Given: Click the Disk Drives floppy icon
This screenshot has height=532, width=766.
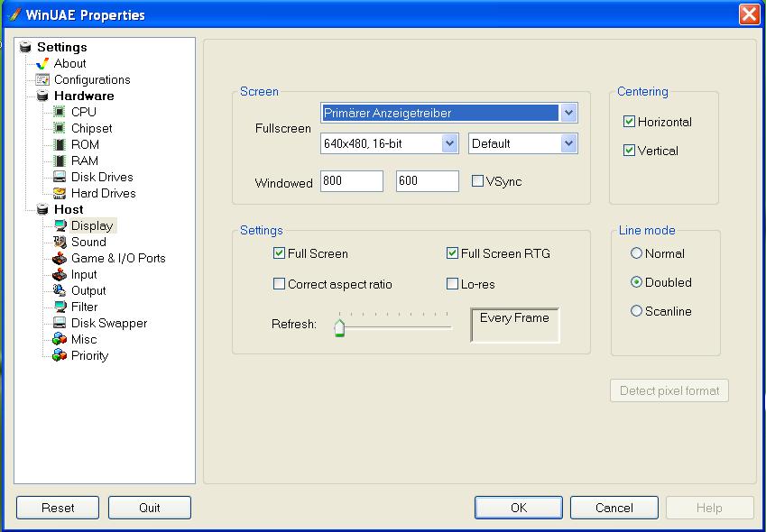Looking at the screenshot, I should click(x=60, y=177).
